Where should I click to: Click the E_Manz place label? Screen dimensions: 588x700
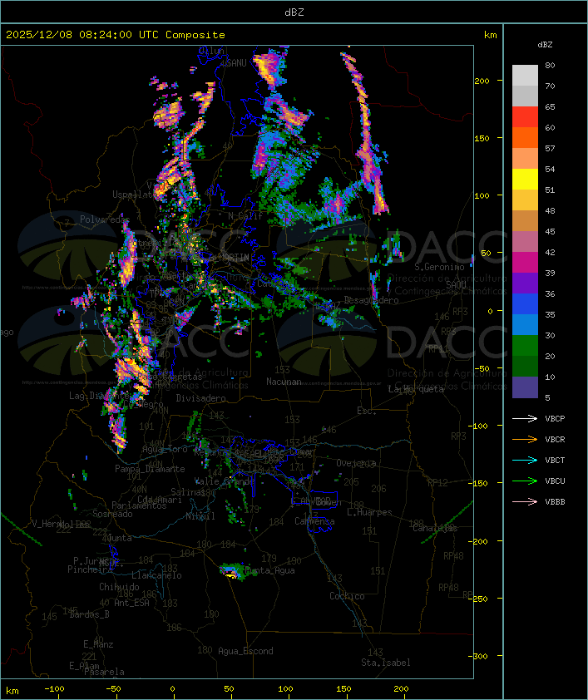98,644
